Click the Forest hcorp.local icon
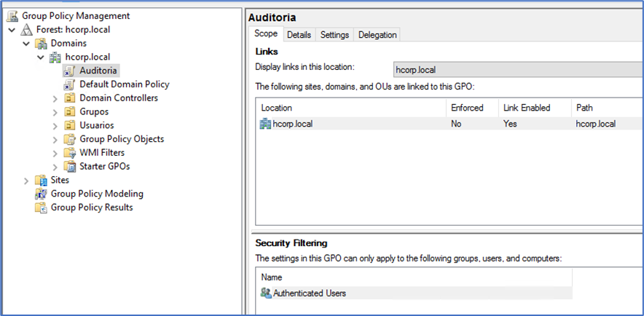This screenshot has width=644, height=316. (x=27, y=30)
